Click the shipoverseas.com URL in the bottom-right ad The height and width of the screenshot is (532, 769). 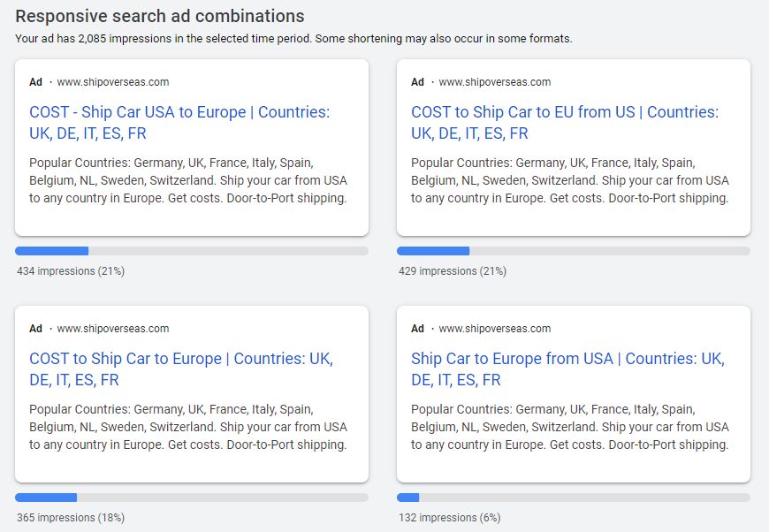pos(495,329)
